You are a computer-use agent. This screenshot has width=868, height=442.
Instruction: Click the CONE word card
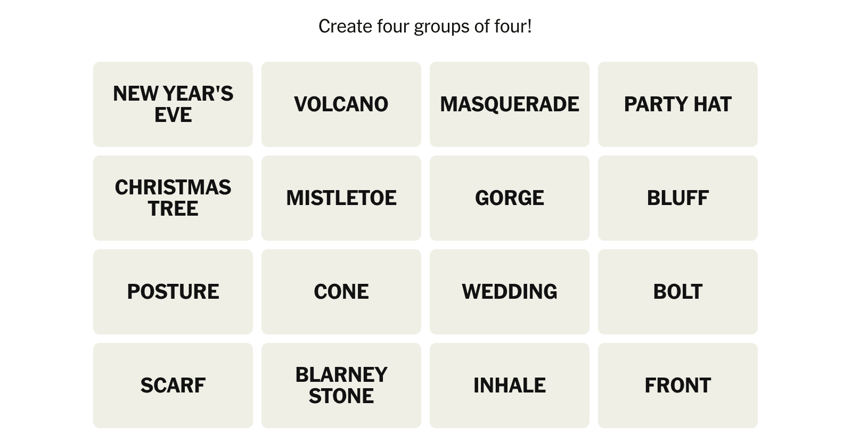[x=341, y=292]
